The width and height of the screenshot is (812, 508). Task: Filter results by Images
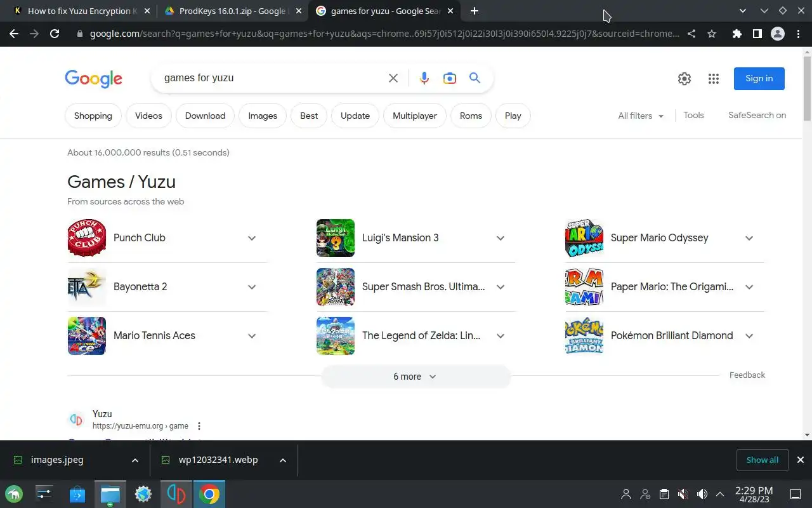click(263, 116)
